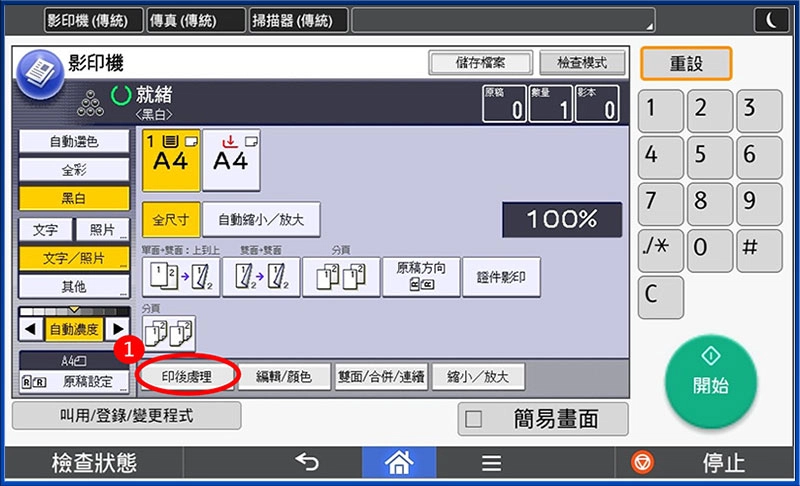Open the 影印機 (傳統) tab

pyautogui.click(x=94, y=20)
